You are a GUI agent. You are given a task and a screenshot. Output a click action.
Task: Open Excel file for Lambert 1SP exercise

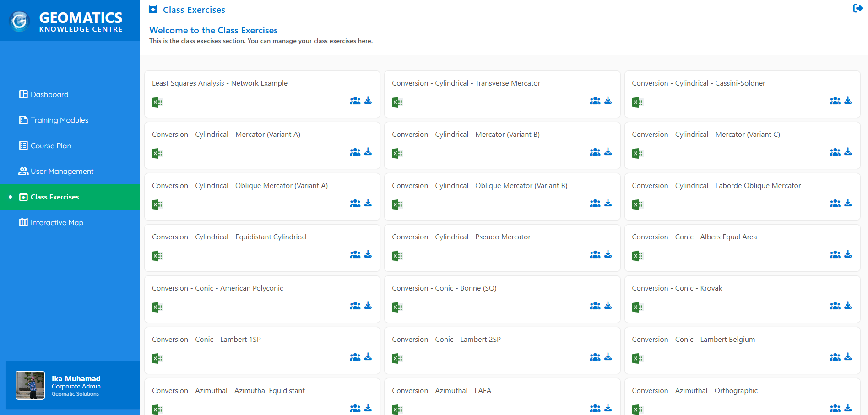157,359
